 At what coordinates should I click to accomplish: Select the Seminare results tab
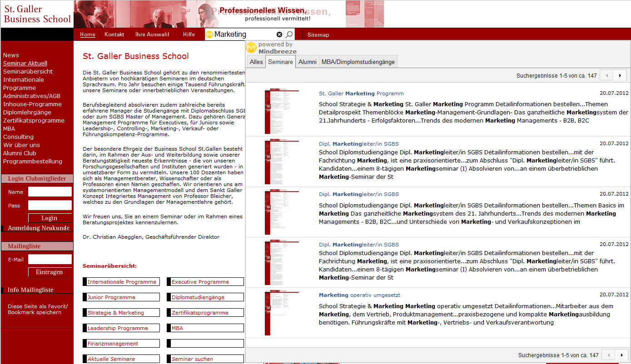click(x=280, y=62)
